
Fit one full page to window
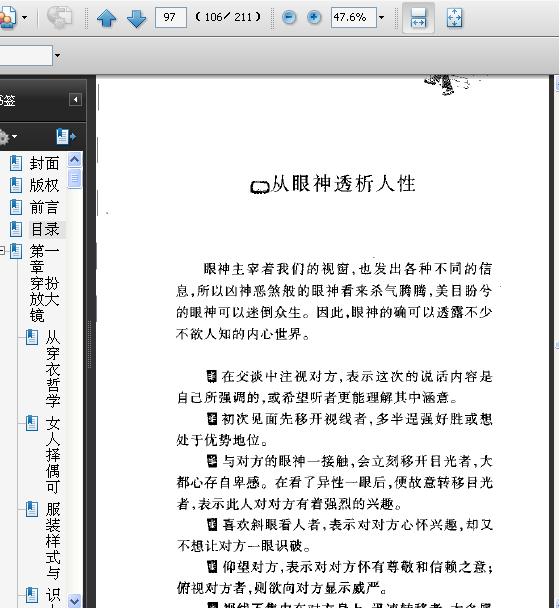pyautogui.click(x=454, y=18)
